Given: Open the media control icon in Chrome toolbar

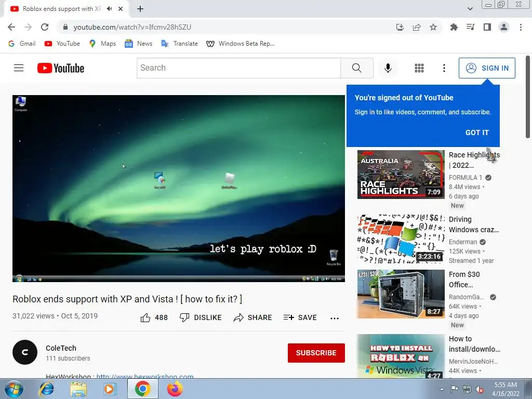Looking at the screenshot, I should (471, 27).
